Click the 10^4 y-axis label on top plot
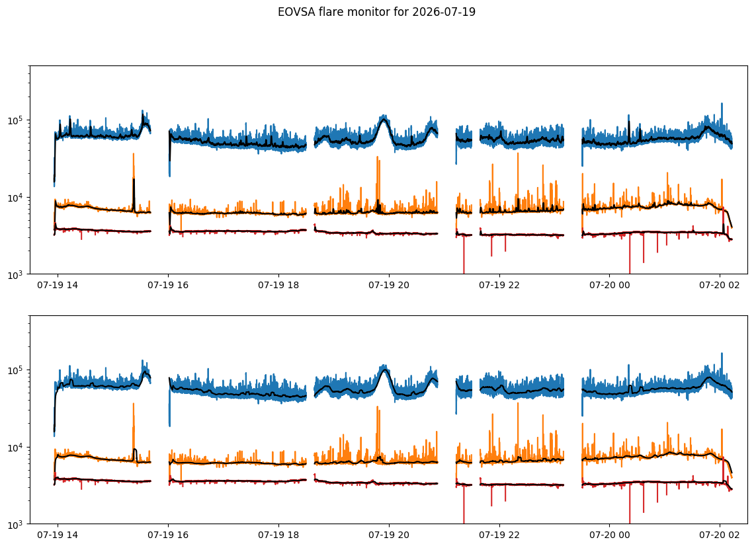756x546 pixels. [16, 197]
